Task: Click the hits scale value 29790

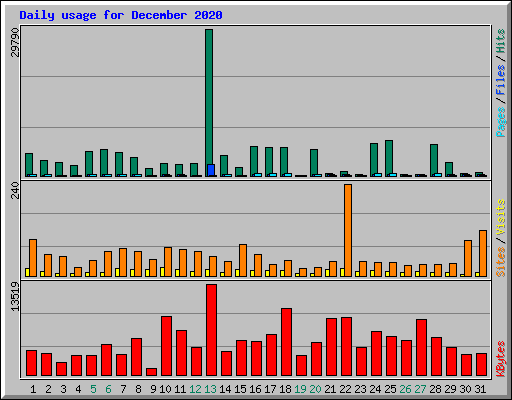Action: (x=15, y=42)
